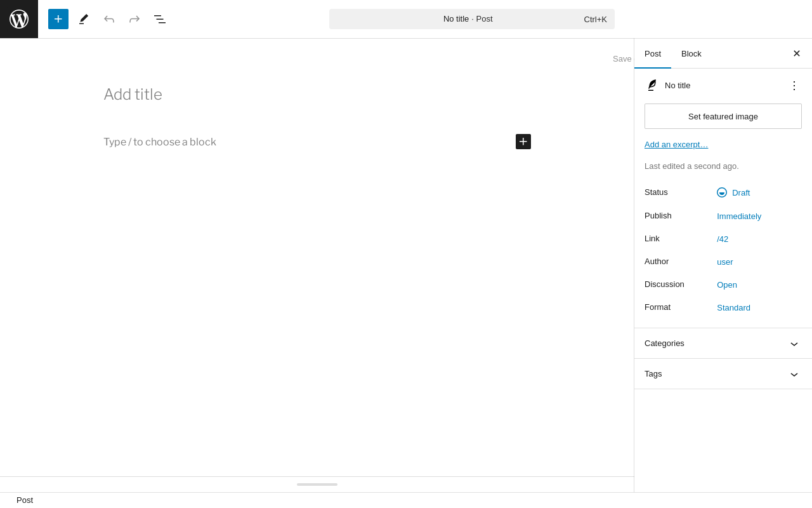
Task: Close the settings sidebar
Action: (797, 53)
